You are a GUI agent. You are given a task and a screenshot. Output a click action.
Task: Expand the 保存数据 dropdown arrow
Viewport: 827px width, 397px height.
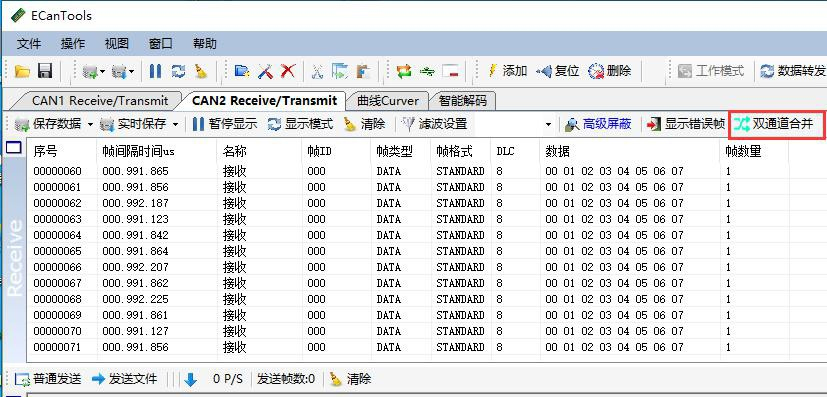point(90,124)
